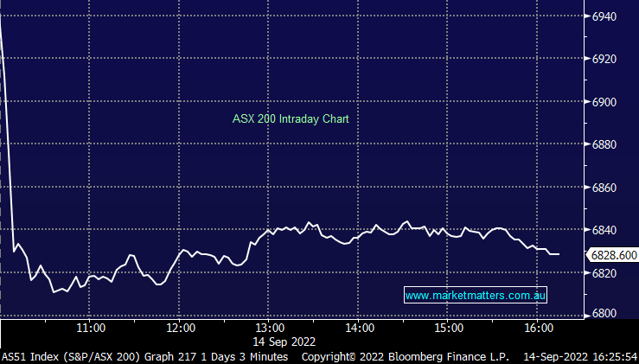
Task: Click the ASX 200 Intraday Chart title
Action: [291, 119]
